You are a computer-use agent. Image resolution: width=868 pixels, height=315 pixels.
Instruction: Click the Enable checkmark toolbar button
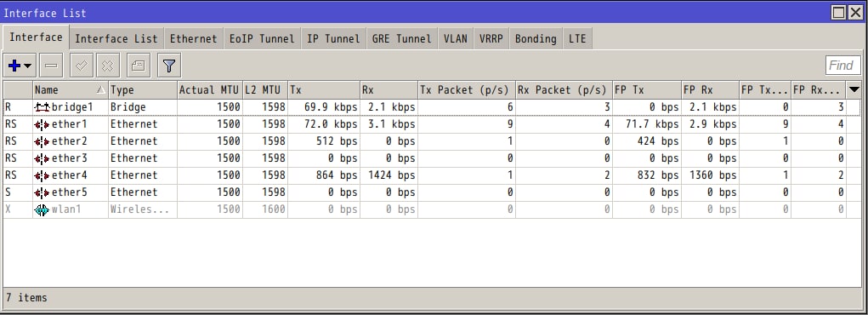(82, 66)
